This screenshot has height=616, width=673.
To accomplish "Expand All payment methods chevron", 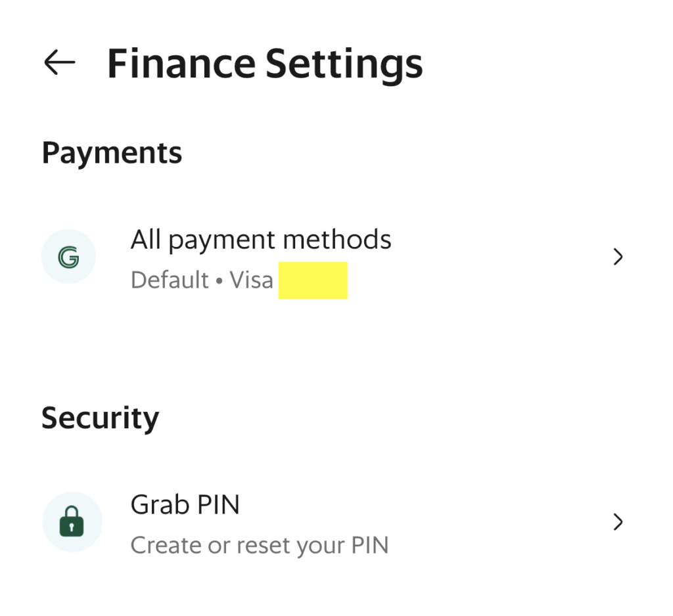I will click(618, 257).
